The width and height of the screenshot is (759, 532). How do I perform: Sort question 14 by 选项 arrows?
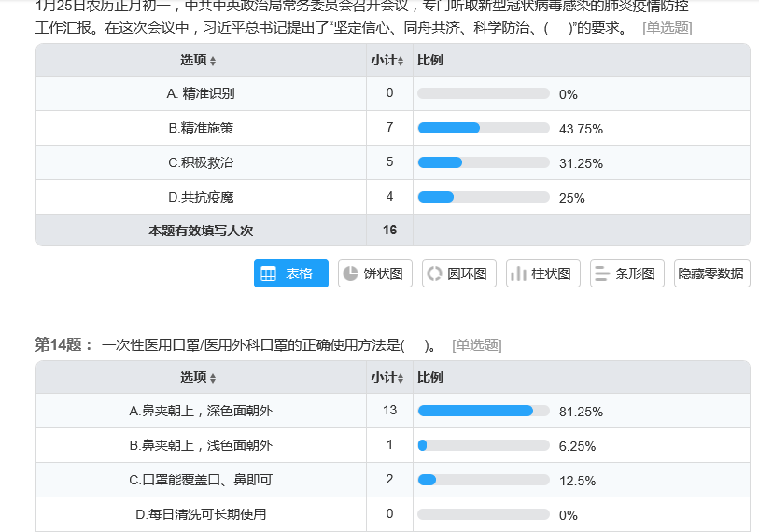coord(213,378)
